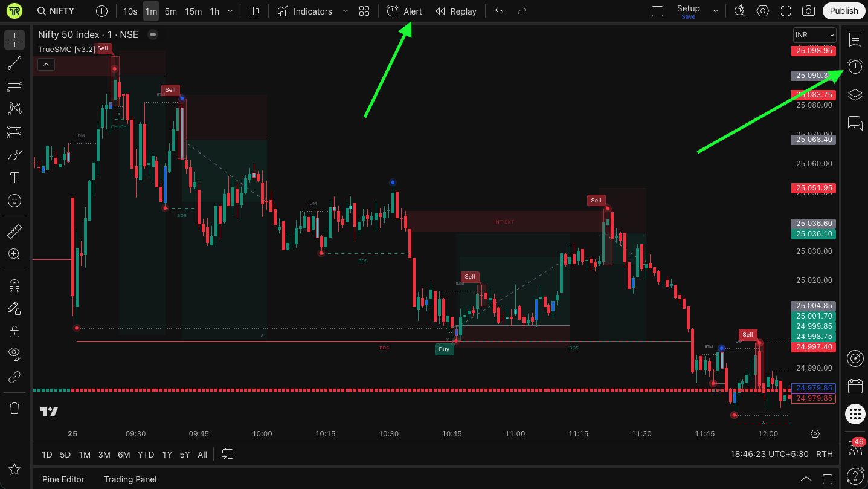
Task: Select the trend line drawing tool
Action: pos(14,63)
